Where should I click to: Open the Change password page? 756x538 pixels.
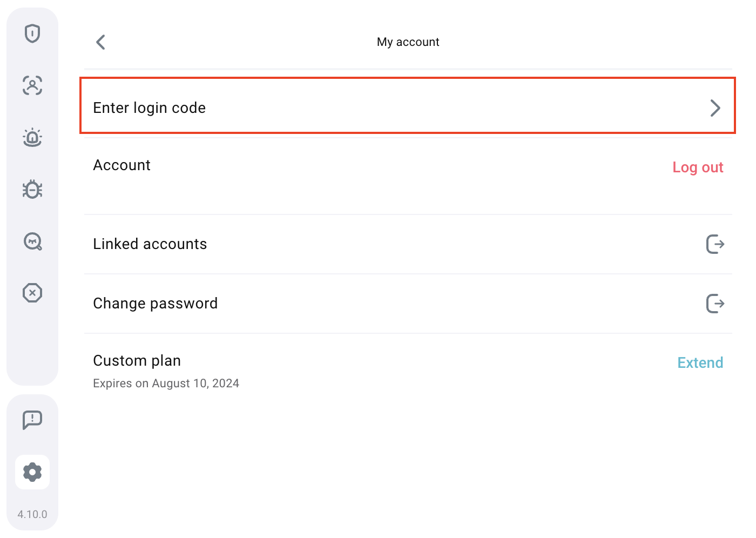point(156,303)
